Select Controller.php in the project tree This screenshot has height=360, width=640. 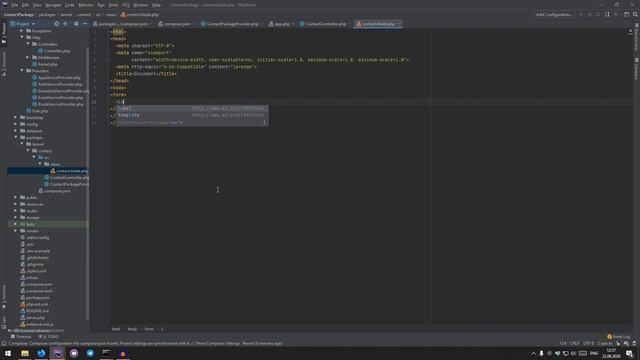[54, 51]
